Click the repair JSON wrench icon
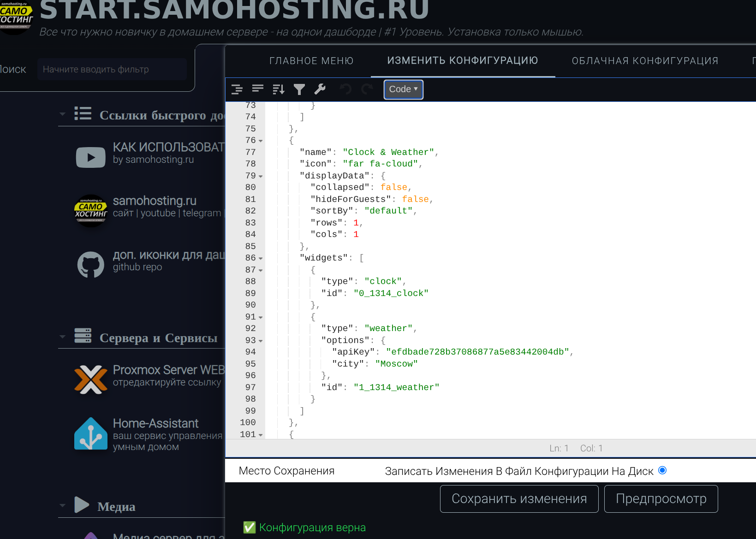The width and height of the screenshot is (756, 539). [320, 89]
